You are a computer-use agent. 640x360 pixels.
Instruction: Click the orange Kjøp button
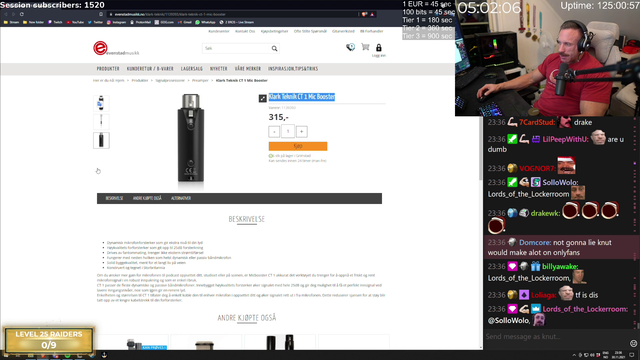(x=298, y=146)
